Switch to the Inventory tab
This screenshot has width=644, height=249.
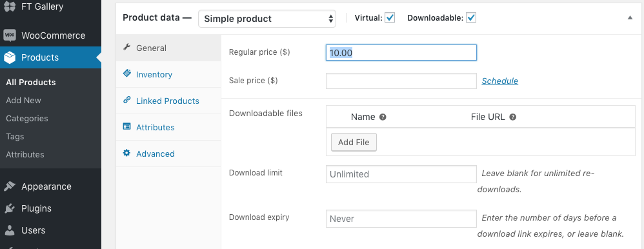pyautogui.click(x=168, y=74)
